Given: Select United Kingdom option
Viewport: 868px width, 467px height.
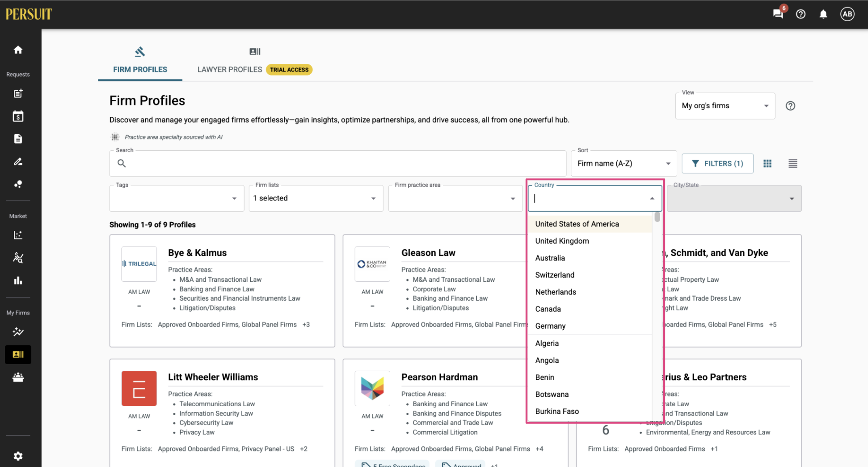Looking at the screenshot, I should point(590,241).
